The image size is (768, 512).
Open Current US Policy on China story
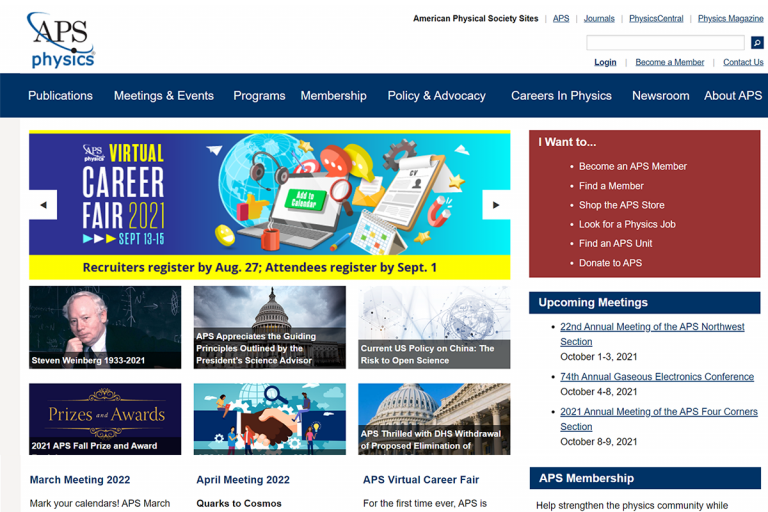tap(434, 327)
